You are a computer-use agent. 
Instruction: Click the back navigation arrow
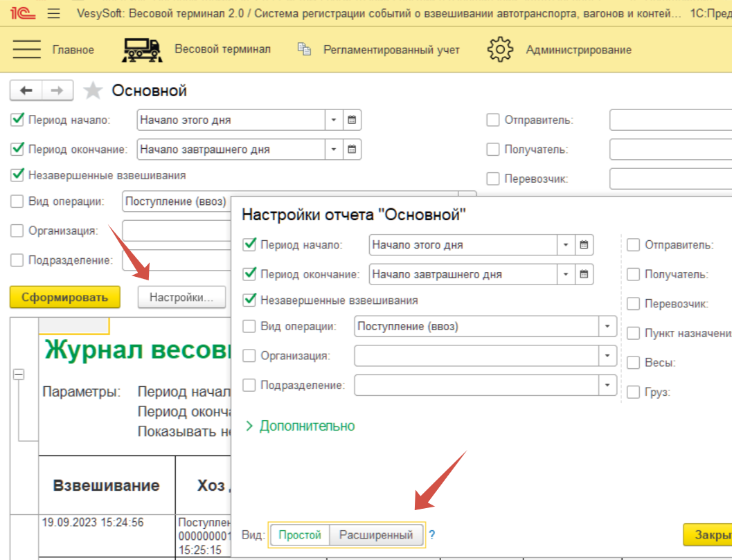click(x=26, y=91)
